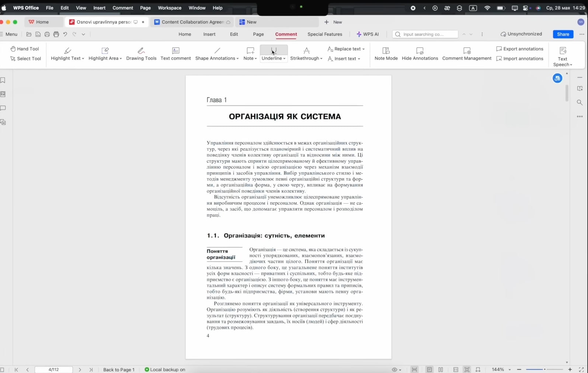Go to the next page
Image resolution: width=588 pixels, height=373 pixels.
point(80,370)
